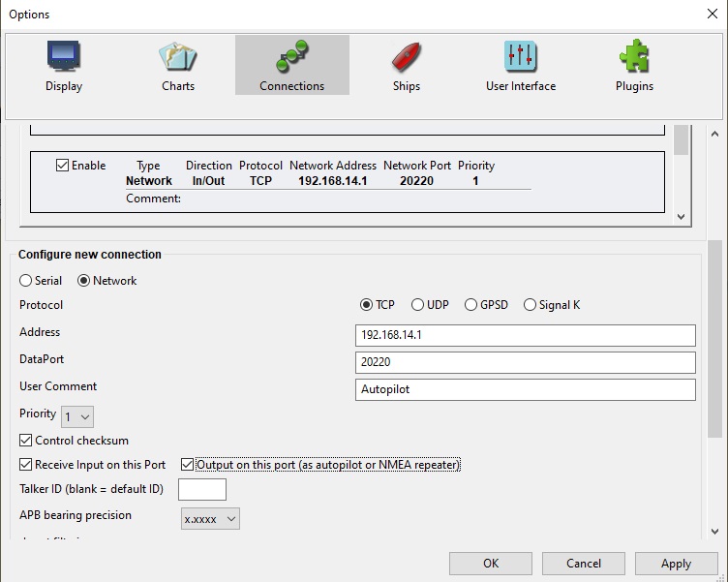Viewport: 728px width, 582px height.
Task: Open APB bearing precision dropdown
Action: pos(210,519)
